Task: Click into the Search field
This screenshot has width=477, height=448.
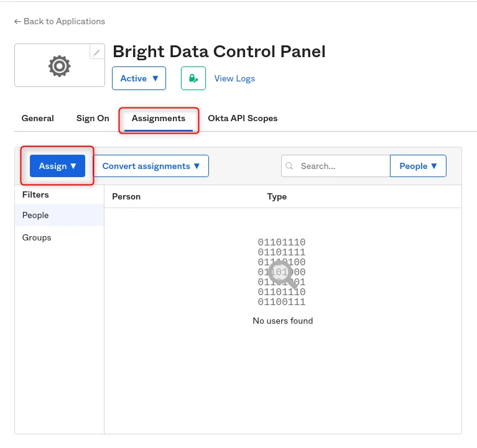Action: pos(336,166)
